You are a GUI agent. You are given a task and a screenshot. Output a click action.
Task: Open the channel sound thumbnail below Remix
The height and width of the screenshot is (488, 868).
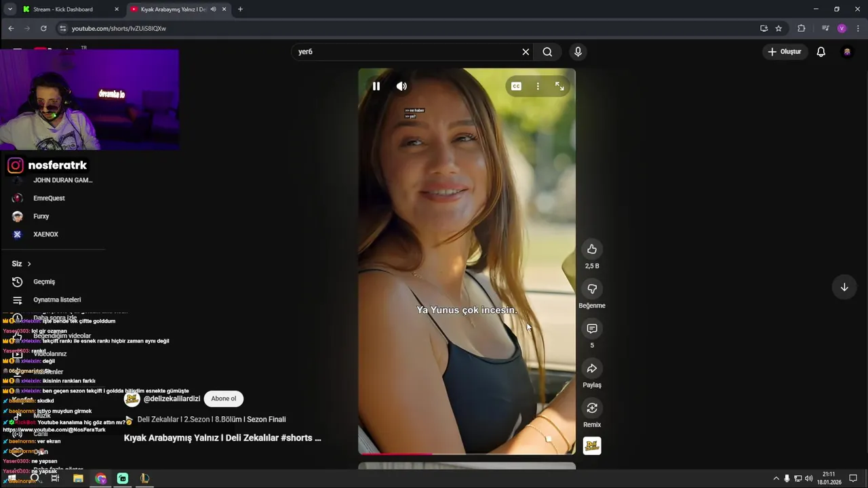click(x=592, y=445)
